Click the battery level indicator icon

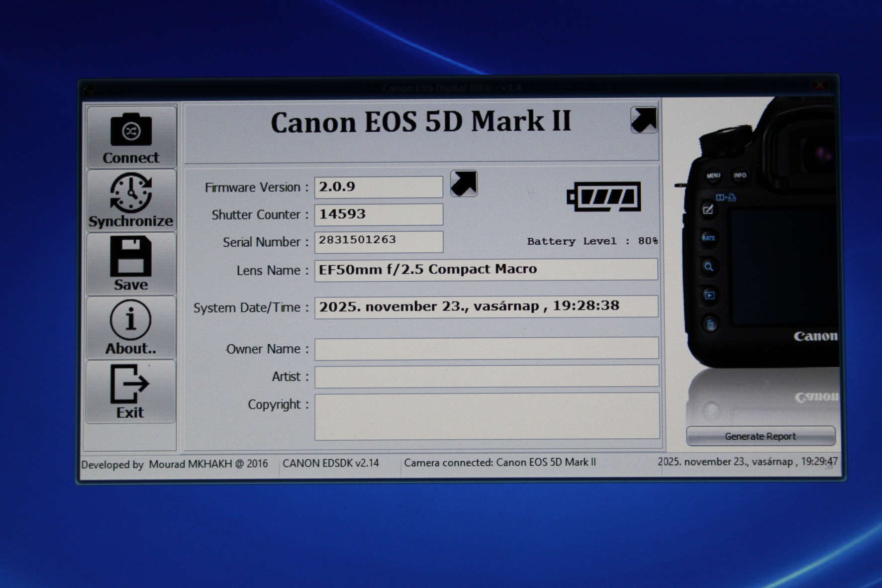tap(603, 196)
